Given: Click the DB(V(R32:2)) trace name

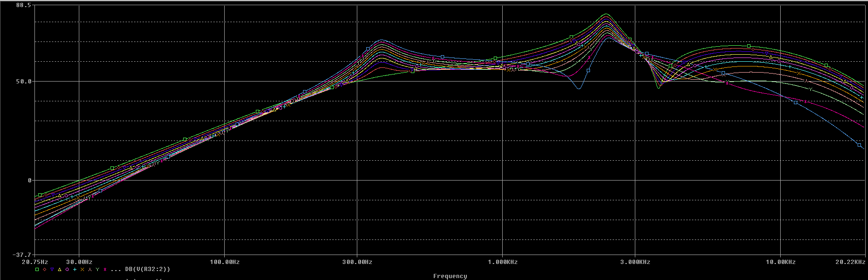Looking at the screenshot, I should pos(147,270).
